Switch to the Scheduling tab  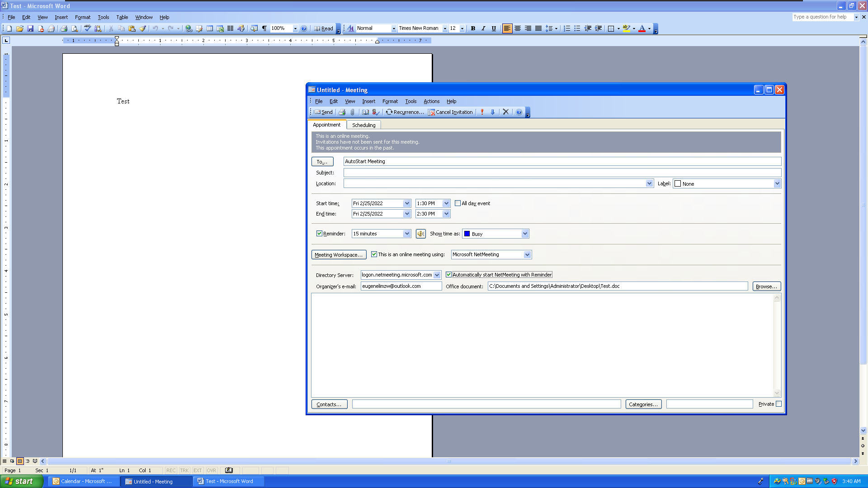363,125
